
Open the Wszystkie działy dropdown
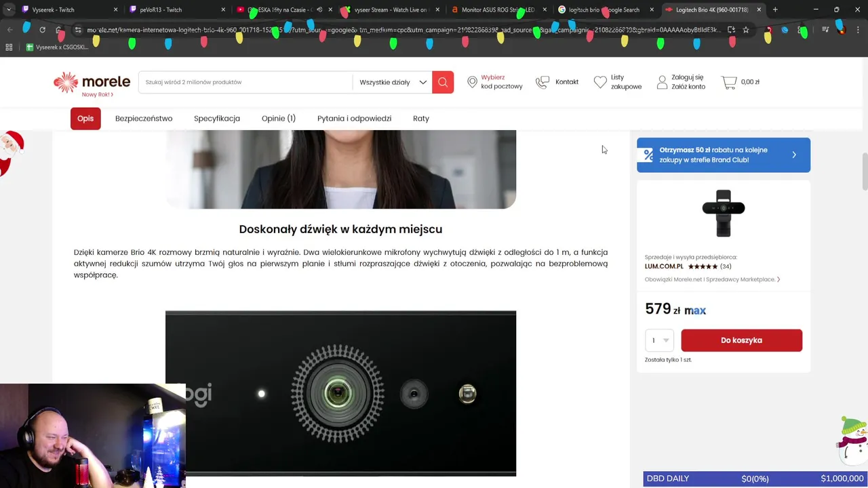click(393, 82)
